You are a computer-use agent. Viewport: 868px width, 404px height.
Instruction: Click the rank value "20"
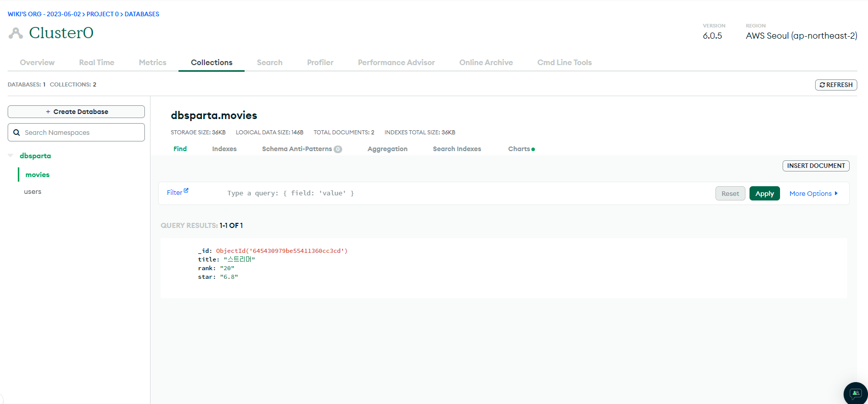click(227, 268)
